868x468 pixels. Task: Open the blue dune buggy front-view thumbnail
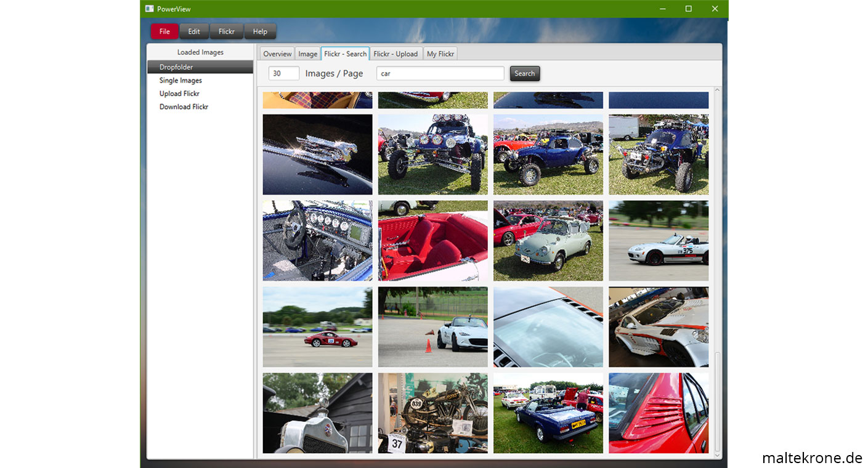pos(433,155)
